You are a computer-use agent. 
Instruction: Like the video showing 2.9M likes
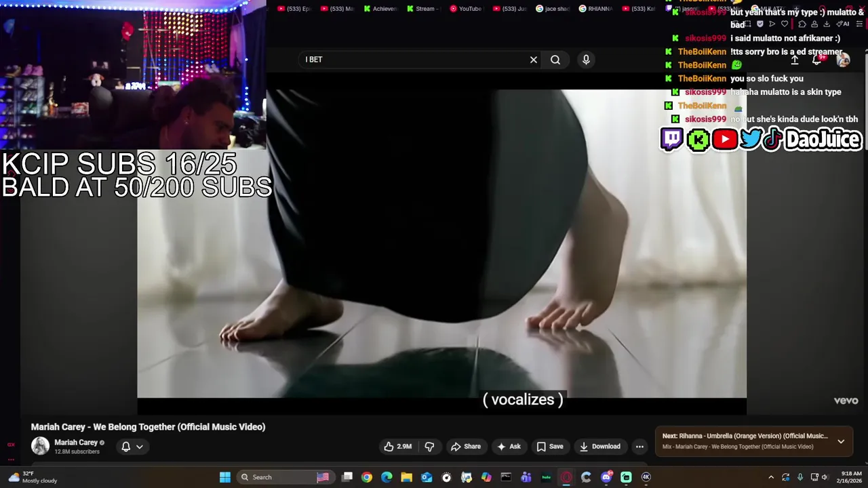point(398,447)
